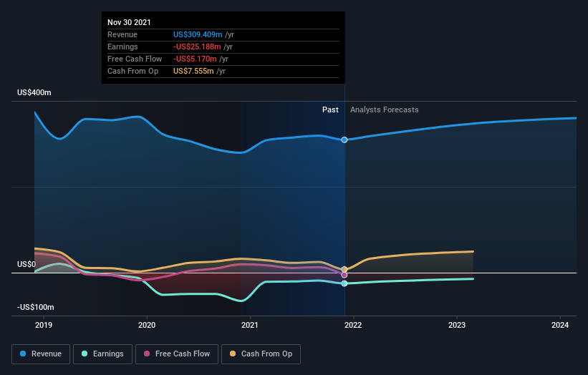Screen dimensions: 588x375
Task: Click the 2019 x-axis label
Action: click(44, 325)
